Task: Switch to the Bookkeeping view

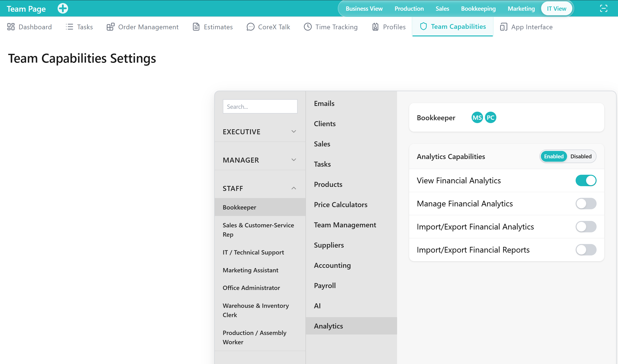Action: 478,9
